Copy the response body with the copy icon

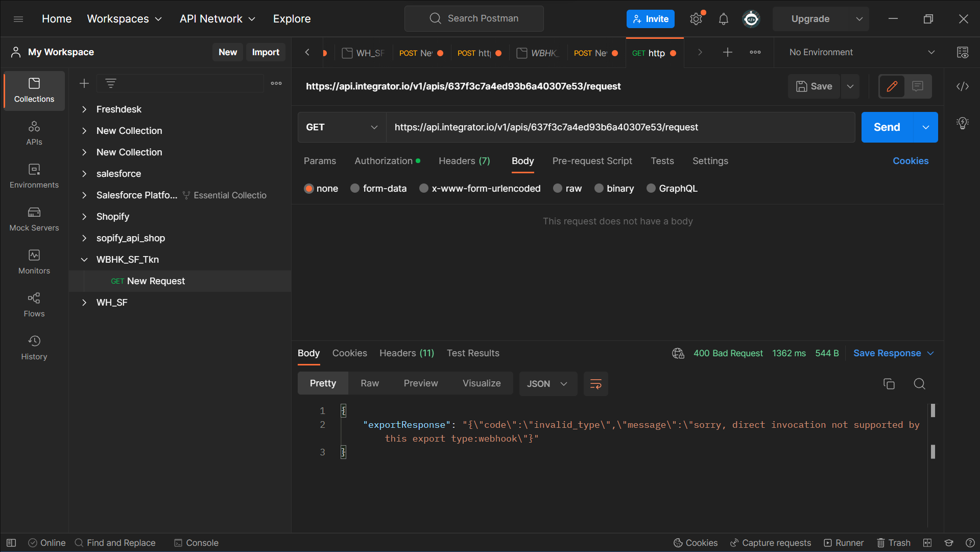pos(889,384)
